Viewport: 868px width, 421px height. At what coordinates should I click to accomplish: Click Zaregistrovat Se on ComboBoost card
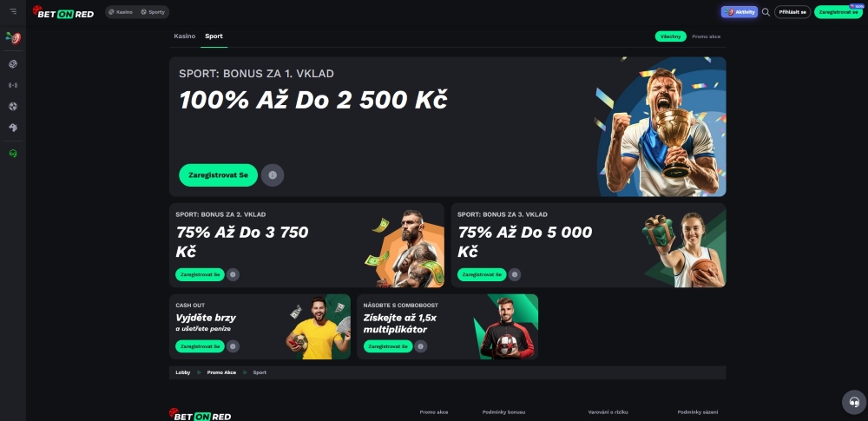[x=388, y=346]
